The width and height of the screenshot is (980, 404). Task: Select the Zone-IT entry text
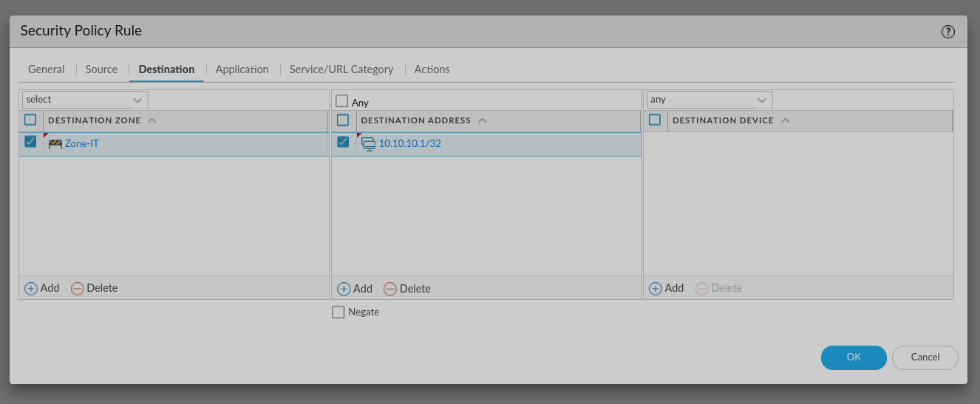[x=82, y=144]
